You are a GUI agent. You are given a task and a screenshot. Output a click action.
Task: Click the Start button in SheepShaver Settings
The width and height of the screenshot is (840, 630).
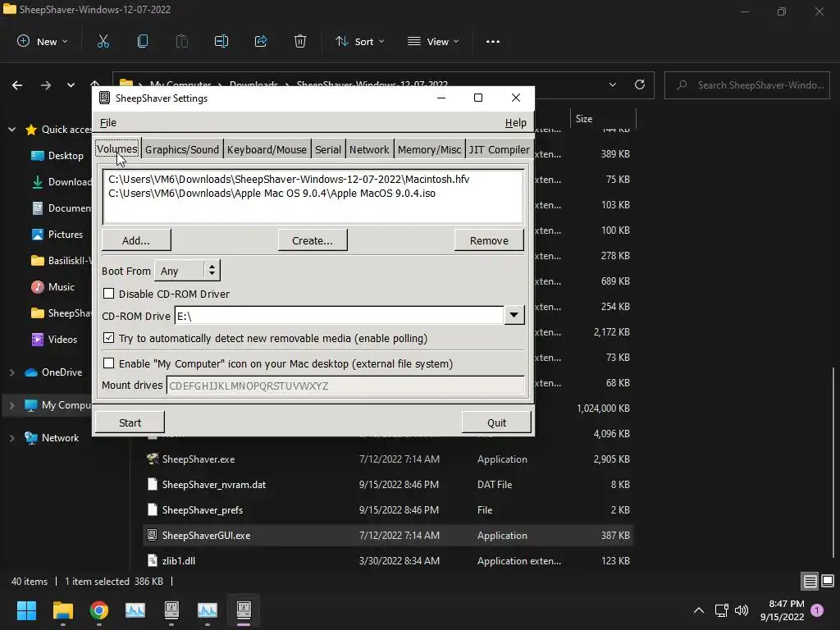(x=130, y=422)
